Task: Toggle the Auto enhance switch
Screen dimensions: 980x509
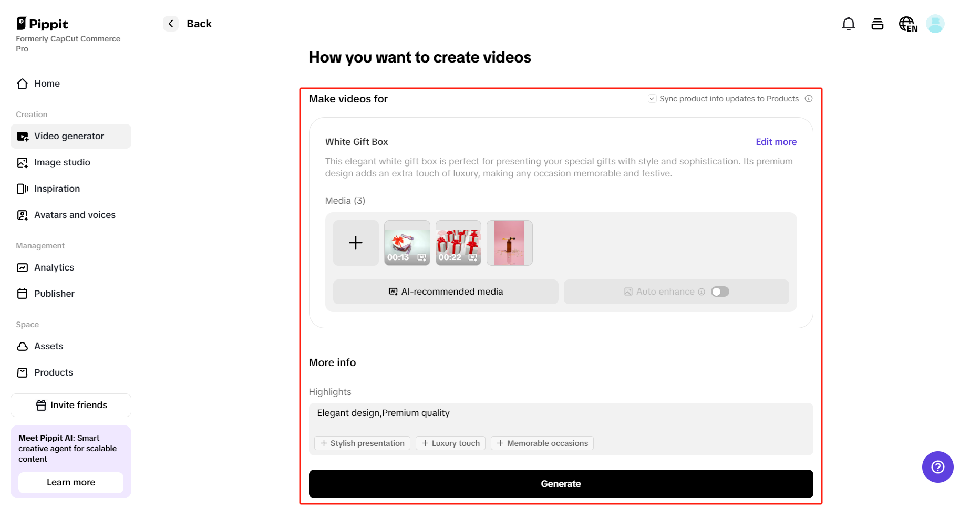Action: 720,292
